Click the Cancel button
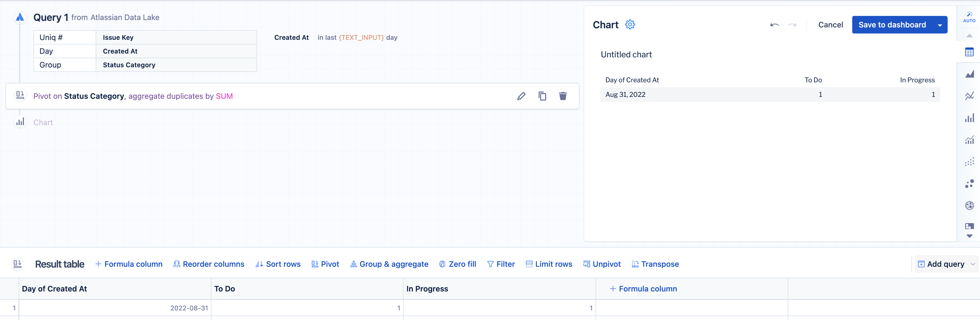This screenshot has height=320, width=980. 830,25
